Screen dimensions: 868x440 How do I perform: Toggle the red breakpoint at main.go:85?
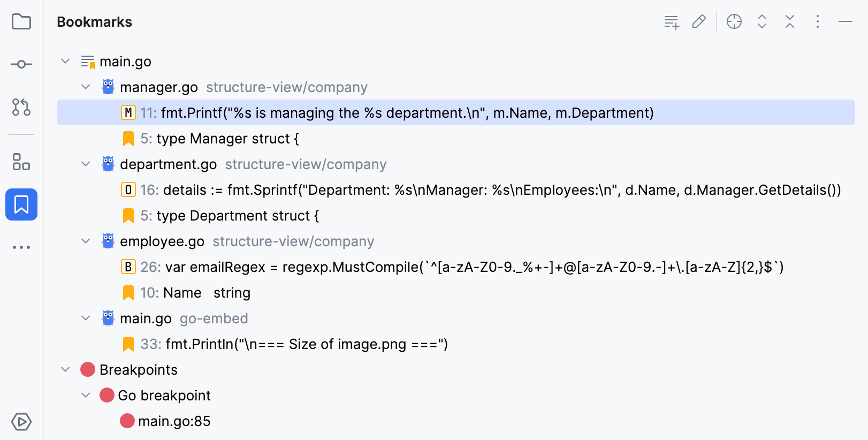(x=127, y=421)
